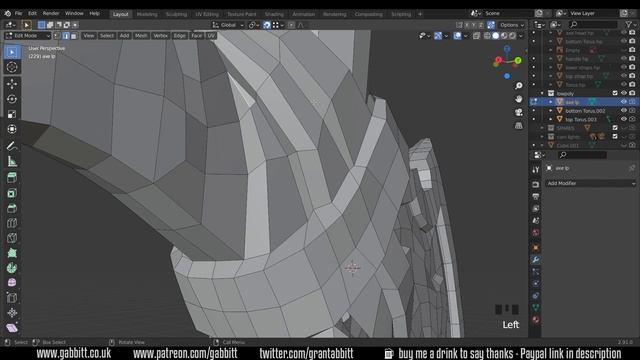Click the blue Z axis gizmo
Screen dimensions: 640x360
[507, 49]
